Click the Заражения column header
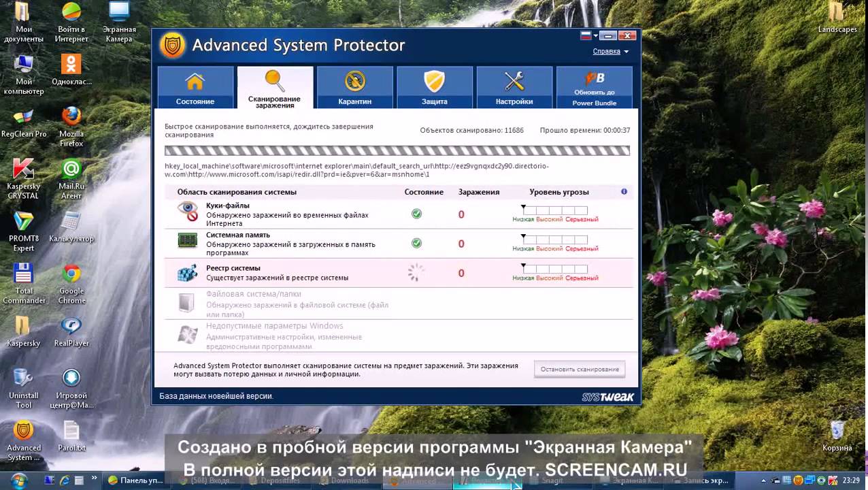The width and height of the screenshot is (868, 490). click(479, 192)
